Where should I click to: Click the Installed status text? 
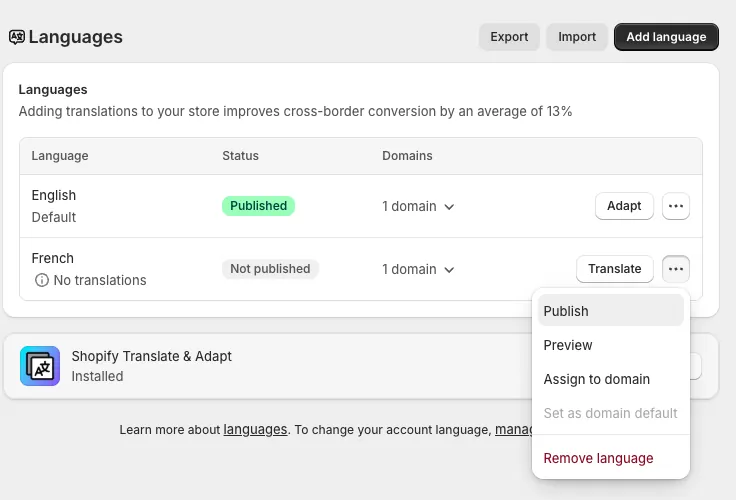[x=97, y=377]
